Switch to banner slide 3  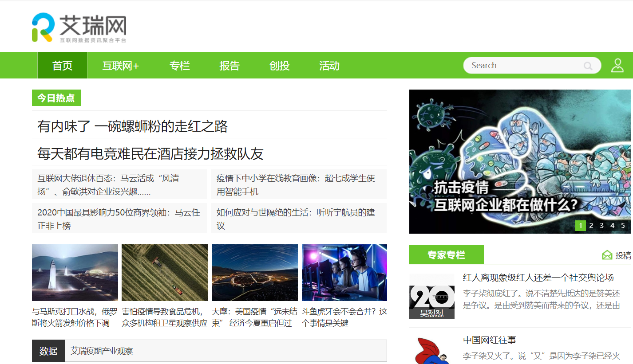(602, 226)
